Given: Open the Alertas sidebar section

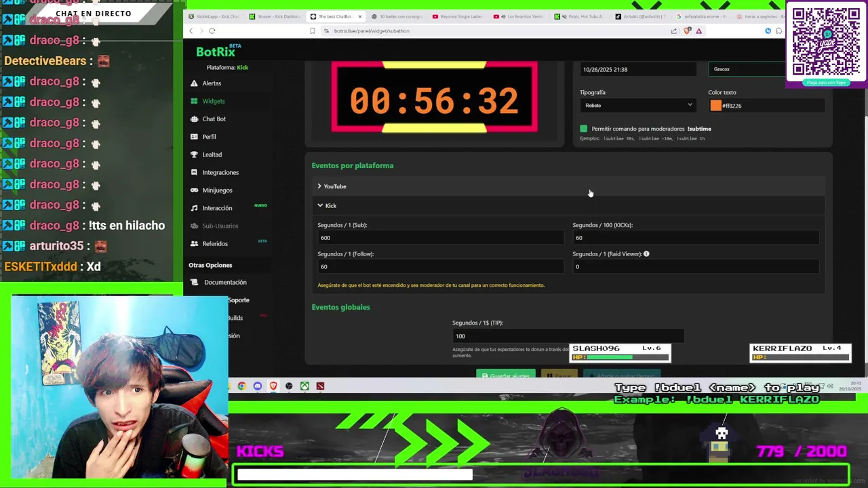Looking at the screenshot, I should click(x=212, y=83).
